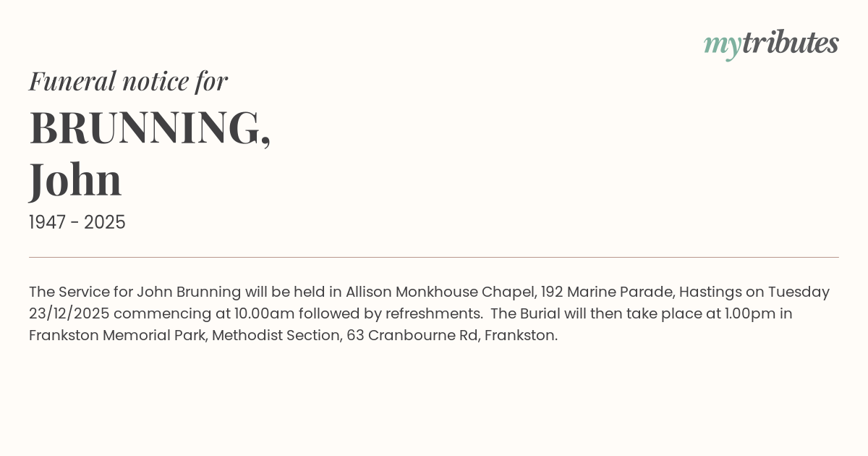The image size is (868, 456).
Task: Click the Frankston Memorial Park text
Action: coord(118,335)
